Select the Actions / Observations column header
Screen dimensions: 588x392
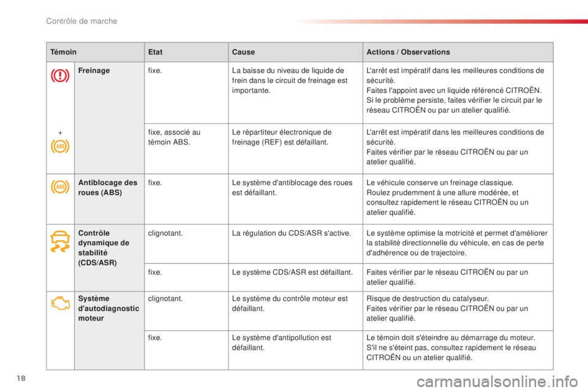[x=408, y=52]
